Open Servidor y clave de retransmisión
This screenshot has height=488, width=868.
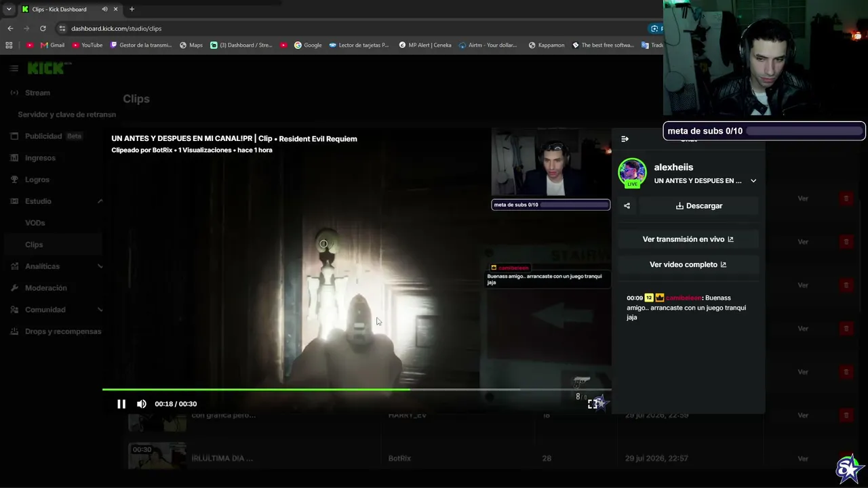click(66, 115)
